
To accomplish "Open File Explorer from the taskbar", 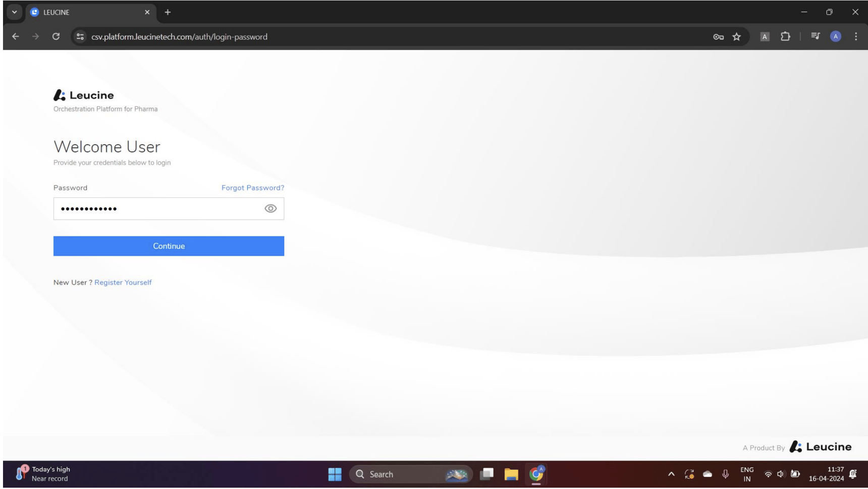I will tap(511, 474).
